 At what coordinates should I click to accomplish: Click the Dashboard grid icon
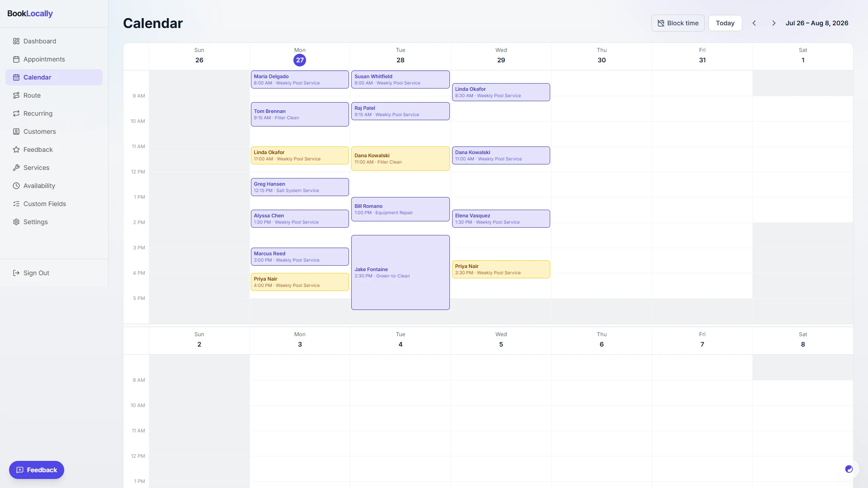16,41
